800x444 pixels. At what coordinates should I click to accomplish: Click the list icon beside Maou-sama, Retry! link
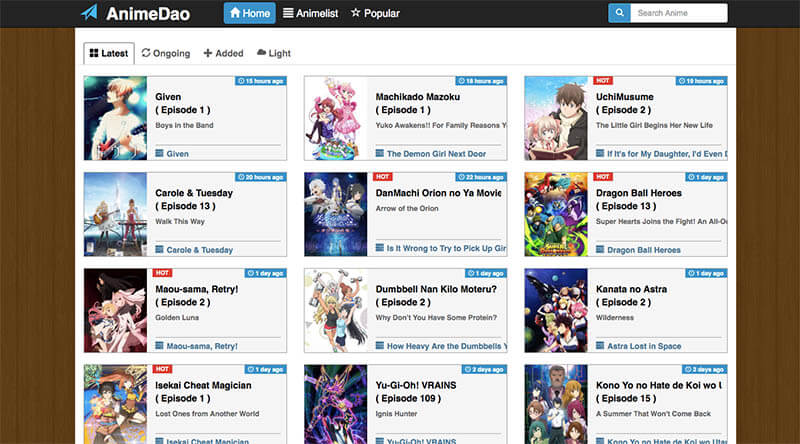(160, 346)
